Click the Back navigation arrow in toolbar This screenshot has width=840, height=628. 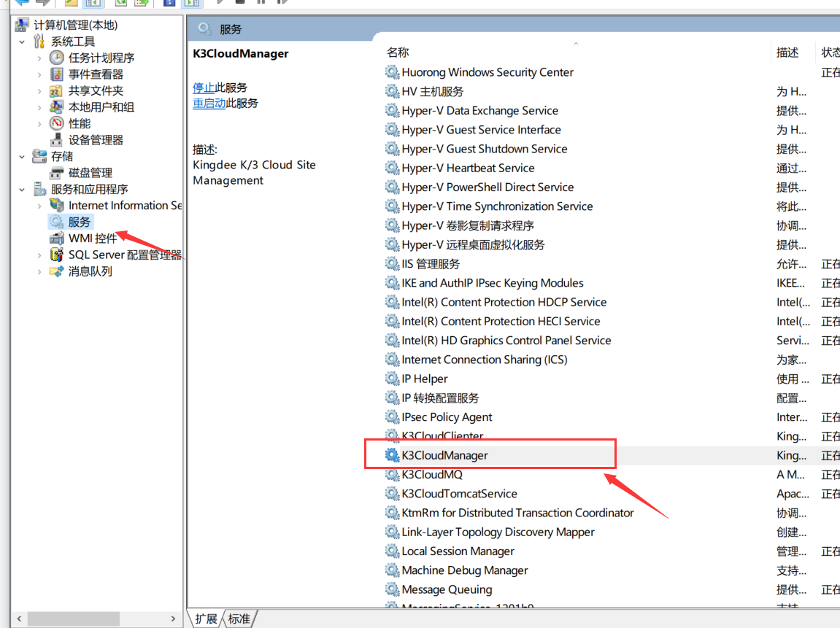coord(20,4)
